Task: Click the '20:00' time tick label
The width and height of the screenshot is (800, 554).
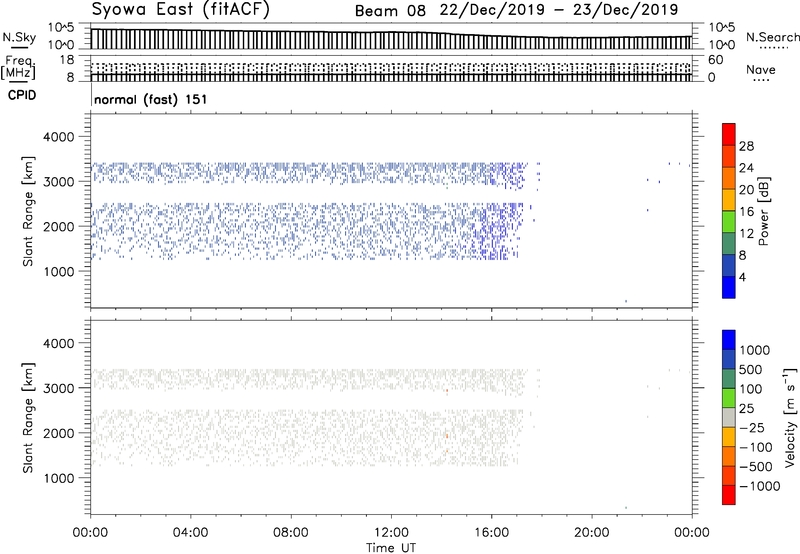Action: coord(592,533)
